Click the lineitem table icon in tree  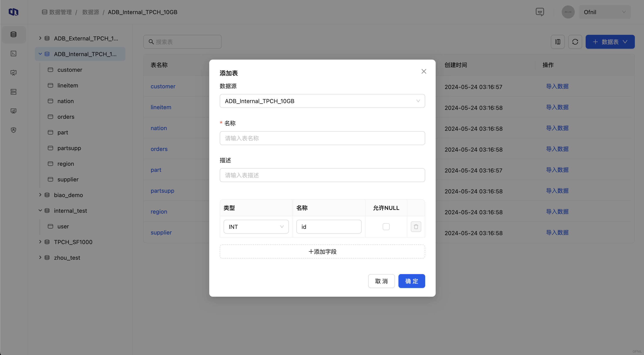pos(51,85)
